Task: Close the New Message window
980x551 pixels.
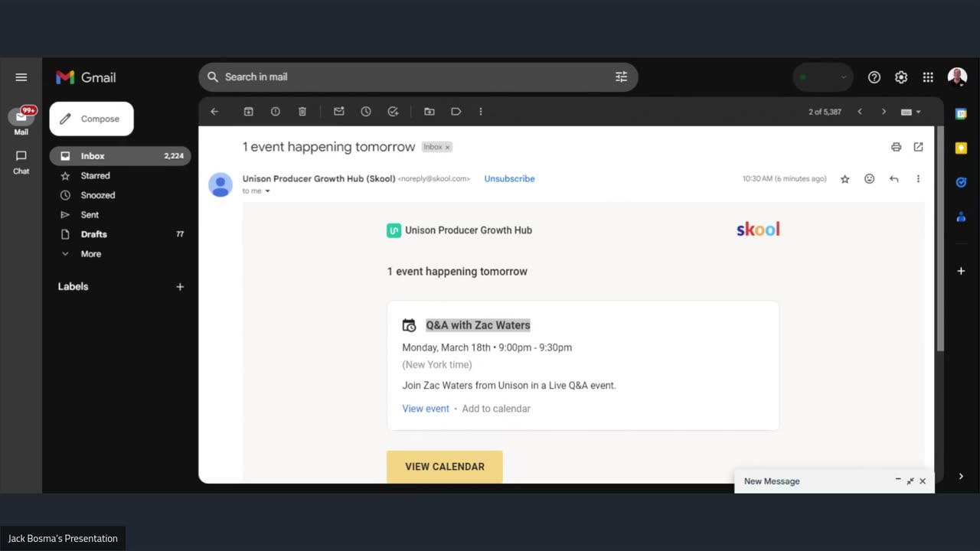Action: tap(923, 481)
